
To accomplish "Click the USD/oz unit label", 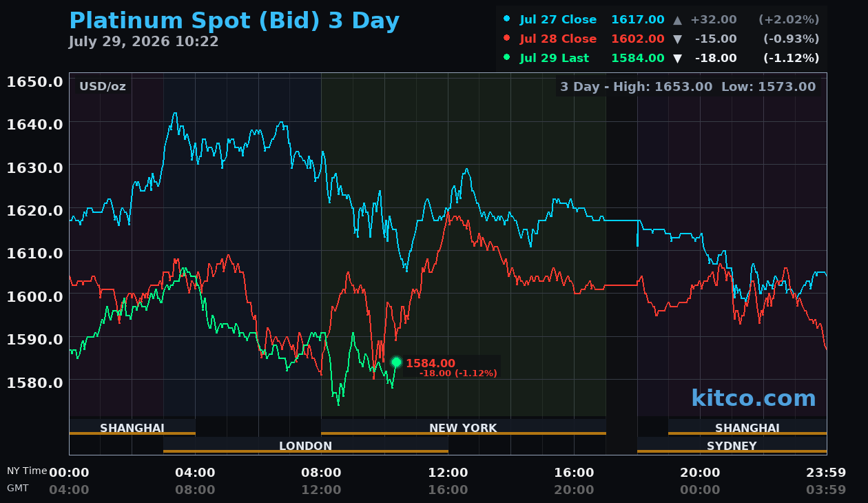I will [x=103, y=87].
